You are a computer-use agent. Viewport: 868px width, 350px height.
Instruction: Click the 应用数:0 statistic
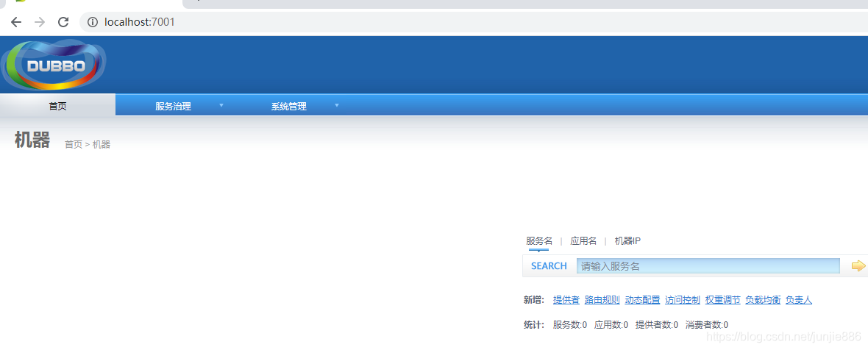pyautogui.click(x=611, y=325)
